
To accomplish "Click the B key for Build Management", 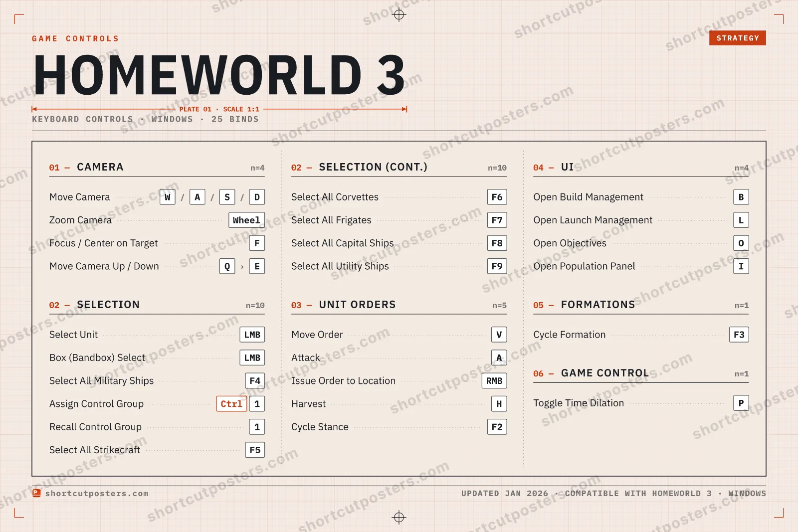I will 741,197.
